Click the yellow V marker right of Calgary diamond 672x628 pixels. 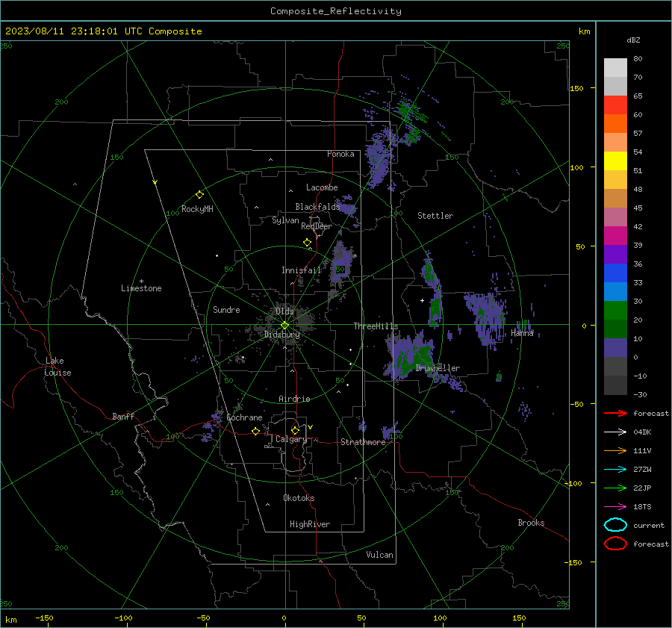click(x=311, y=427)
